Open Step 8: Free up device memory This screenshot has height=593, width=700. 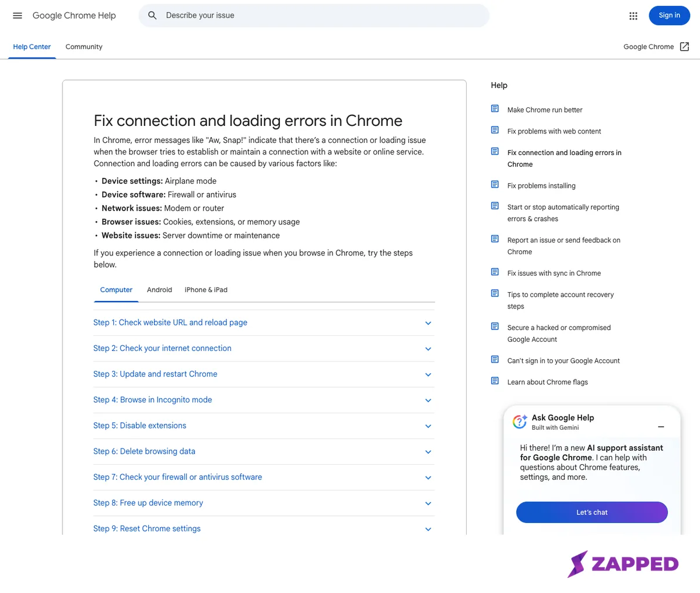(148, 503)
